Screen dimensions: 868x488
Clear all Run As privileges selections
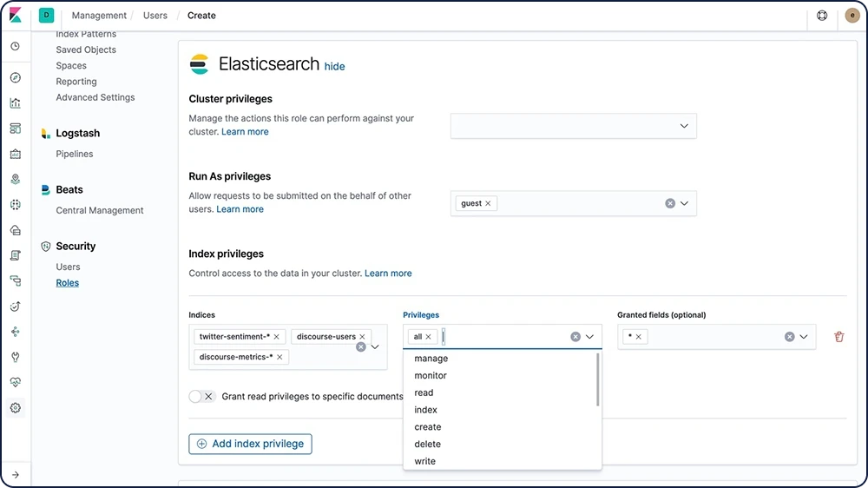[x=670, y=203]
